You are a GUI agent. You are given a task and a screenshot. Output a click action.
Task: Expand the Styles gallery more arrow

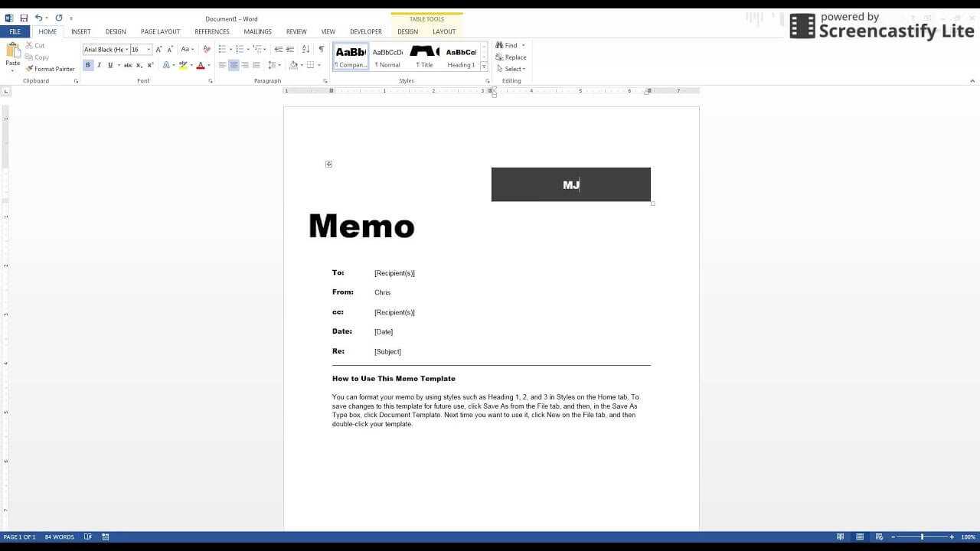(x=484, y=67)
